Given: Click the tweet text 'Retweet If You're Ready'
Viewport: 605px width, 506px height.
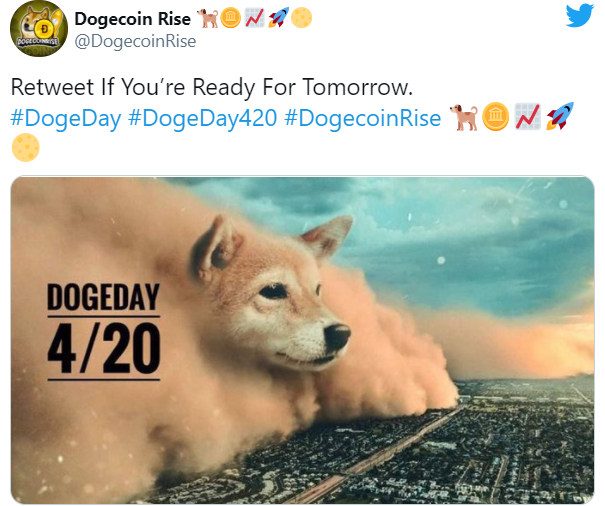Looking at the screenshot, I should 132,87.
